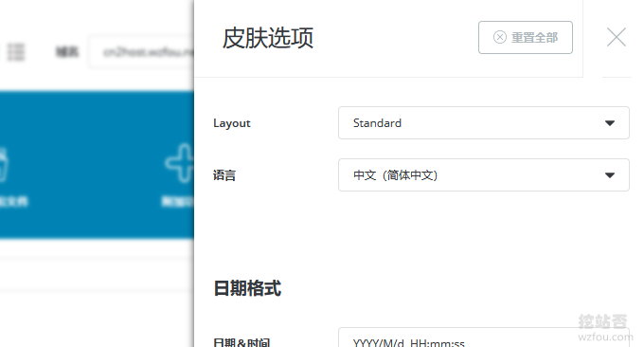Viewport: 644px width, 347px height.
Task: Click the 重置全部 reset all button
Action: pyautogui.click(x=526, y=37)
